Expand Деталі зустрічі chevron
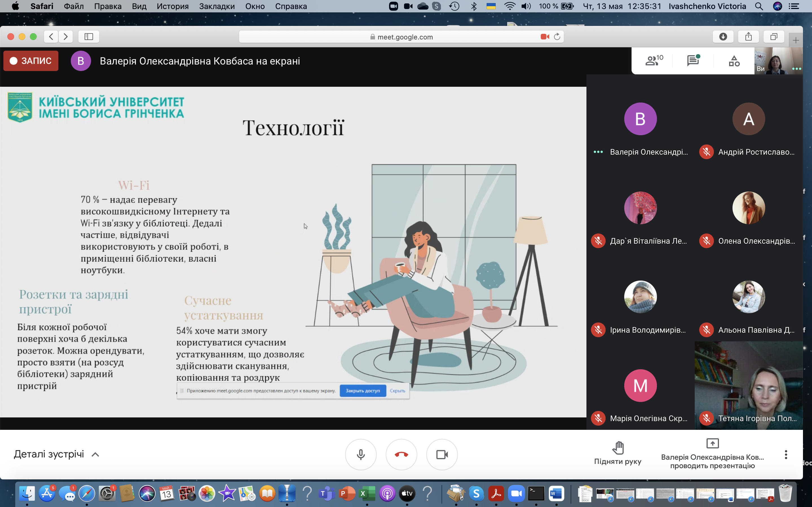Viewport: 812px width, 507px height. click(x=95, y=455)
